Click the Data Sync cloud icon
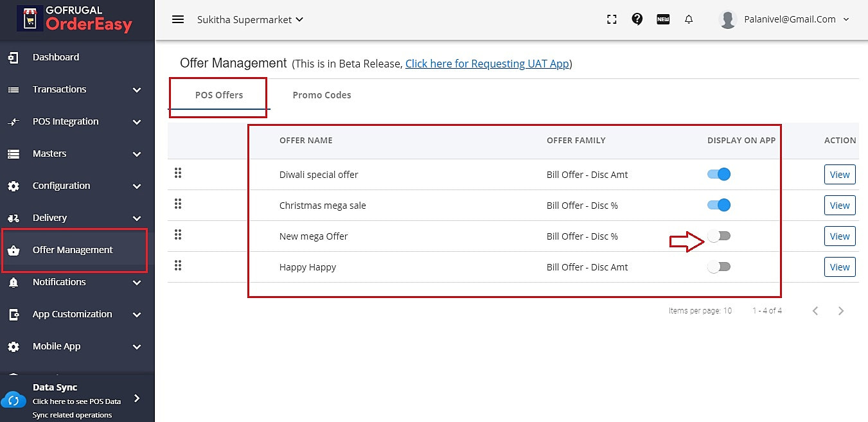Image resolution: width=868 pixels, height=422 pixels. (13, 400)
